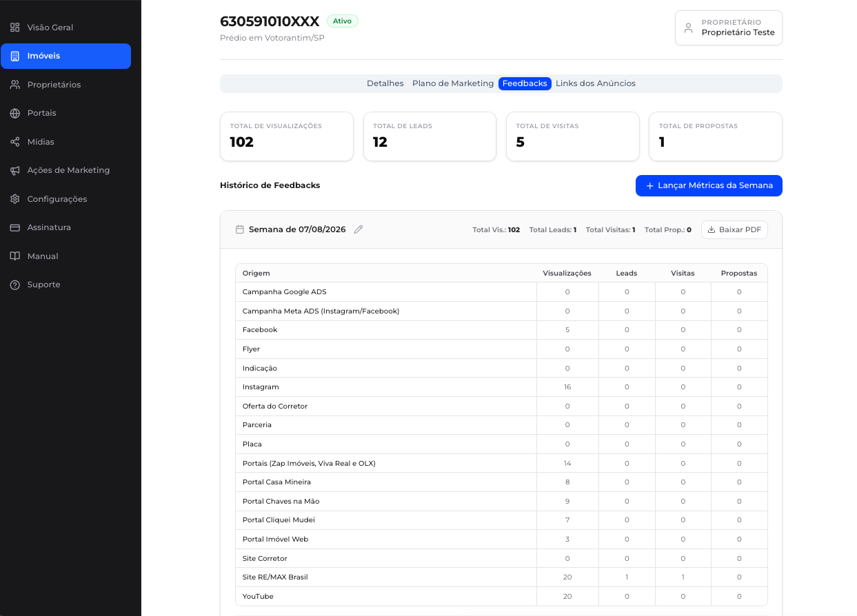Click the Visualizações column header
The height and width of the screenshot is (616, 857).
pos(567,274)
